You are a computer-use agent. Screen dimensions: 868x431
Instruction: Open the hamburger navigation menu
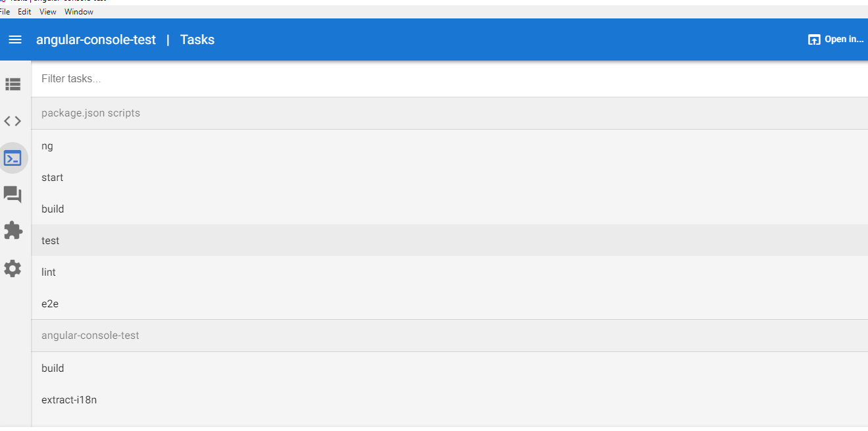tap(14, 40)
